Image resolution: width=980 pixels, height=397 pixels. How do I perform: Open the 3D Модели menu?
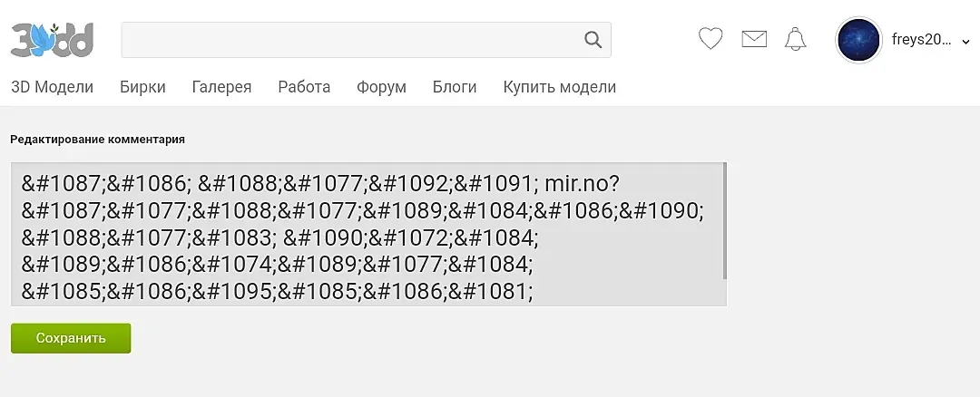53,87
